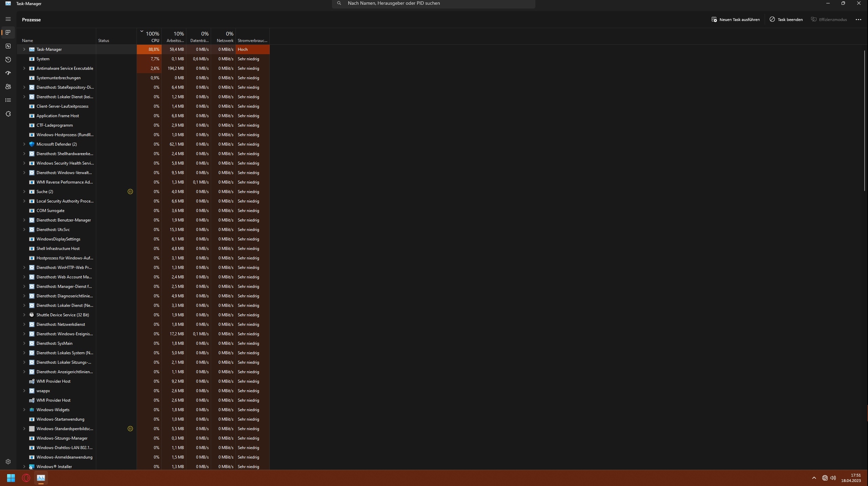This screenshot has height=486, width=868.
Task: Expand the Microsoft Defender (2) group
Action: (x=24, y=144)
